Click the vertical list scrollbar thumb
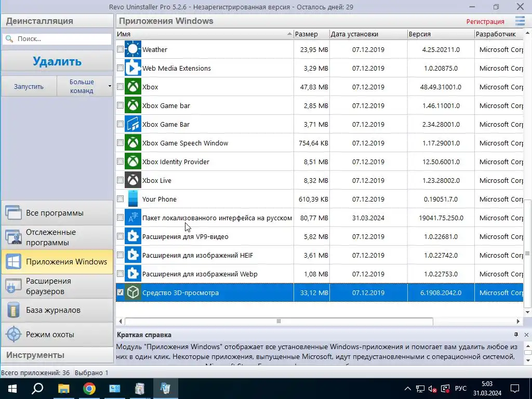 [527, 253]
